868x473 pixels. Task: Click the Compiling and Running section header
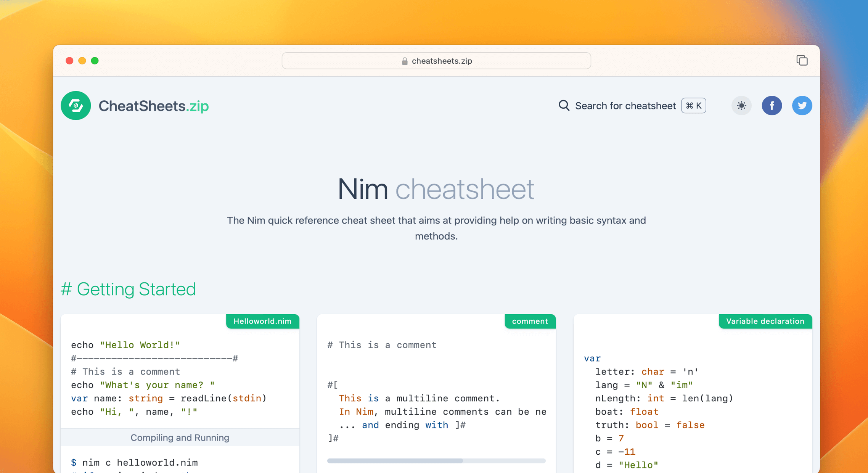pyautogui.click(x=180, y=438)
